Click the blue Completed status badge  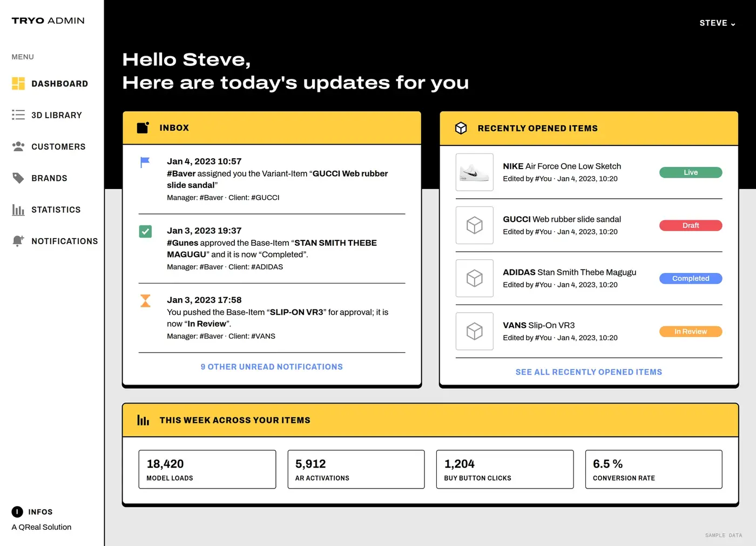tap(691, 278)
